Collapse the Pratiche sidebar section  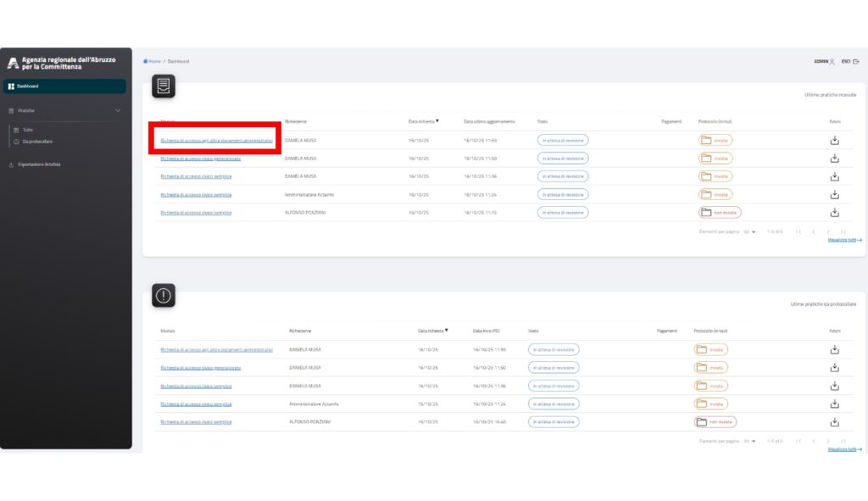118,110
